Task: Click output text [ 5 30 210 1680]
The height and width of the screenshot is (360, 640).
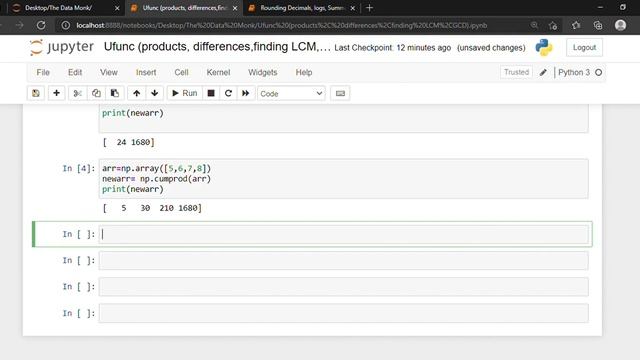Action: (x=152, y=208)
